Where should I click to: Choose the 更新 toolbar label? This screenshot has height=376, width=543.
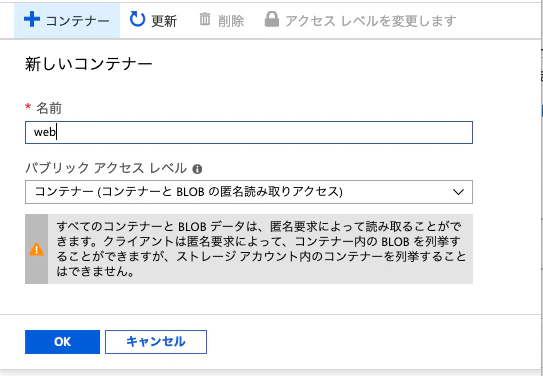point(164,21)
